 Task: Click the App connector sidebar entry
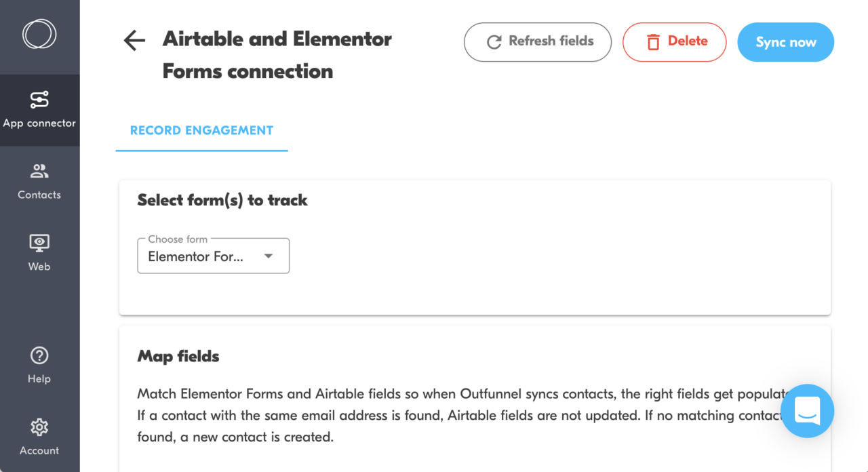click(x=39, y=109)
